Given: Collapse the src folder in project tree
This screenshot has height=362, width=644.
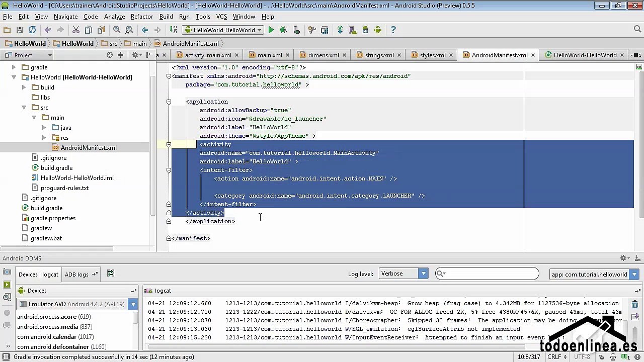Looking at the screenshot, I should (24, 108).
